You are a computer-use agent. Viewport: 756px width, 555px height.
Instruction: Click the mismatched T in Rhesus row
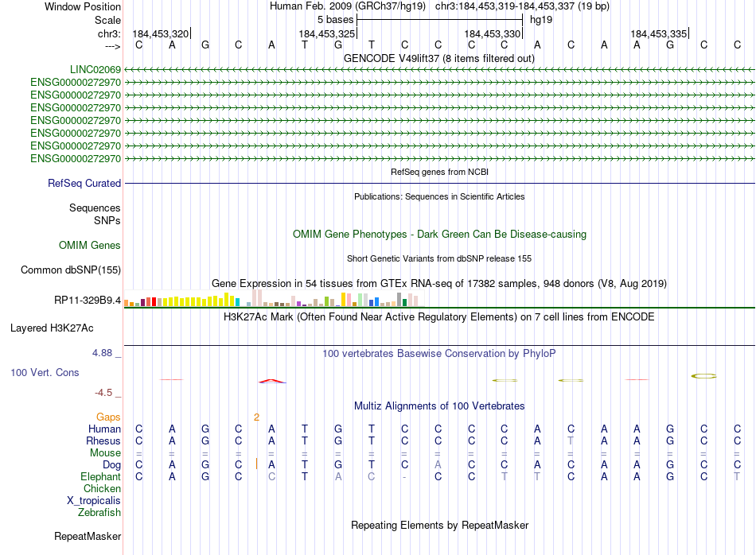point(571,441)
